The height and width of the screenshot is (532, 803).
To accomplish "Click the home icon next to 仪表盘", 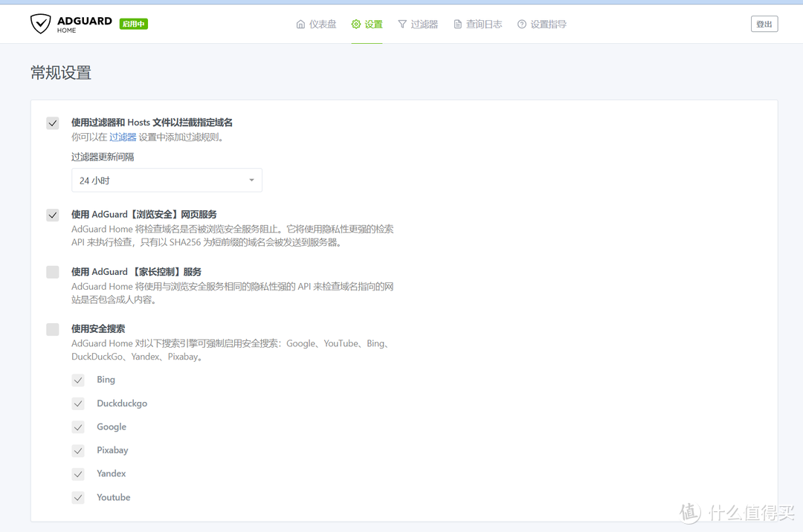I will coord(303,23).
